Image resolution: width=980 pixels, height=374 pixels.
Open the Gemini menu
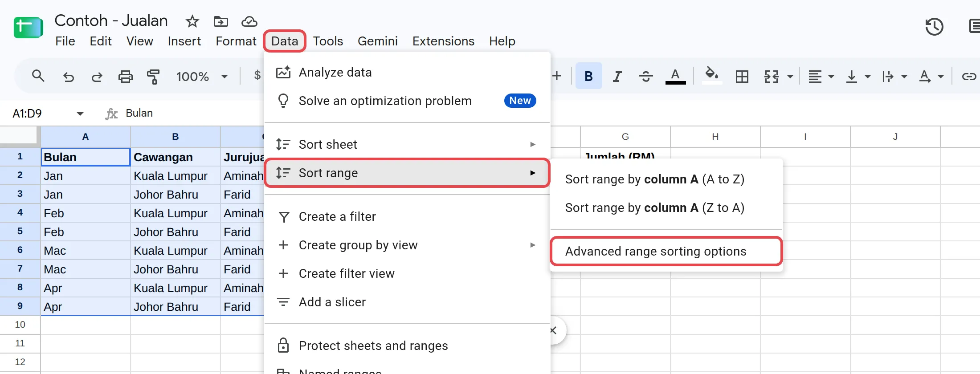pos(378,41)
